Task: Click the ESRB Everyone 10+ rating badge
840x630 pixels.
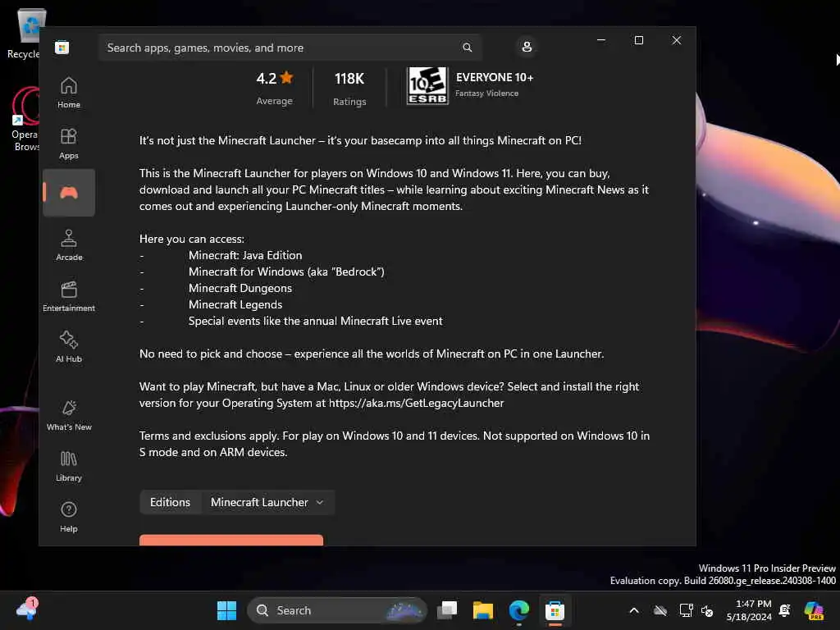Action: [427, 85]
